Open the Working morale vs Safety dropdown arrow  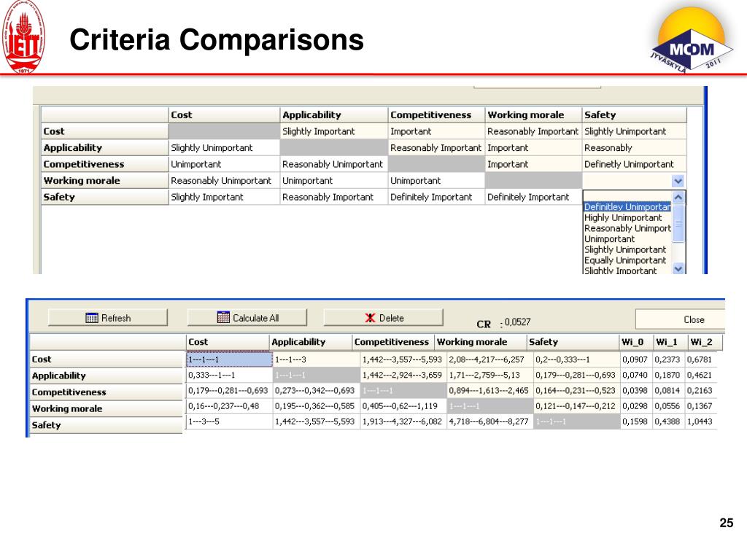[678, 181]
